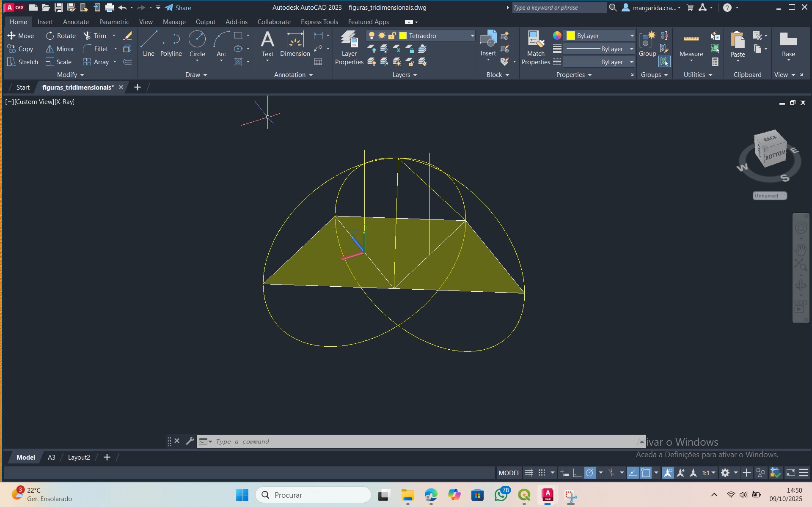Expand the ByLayer color dropdown
Viewport: 812px width, 507px height.
tap(631, 36)
